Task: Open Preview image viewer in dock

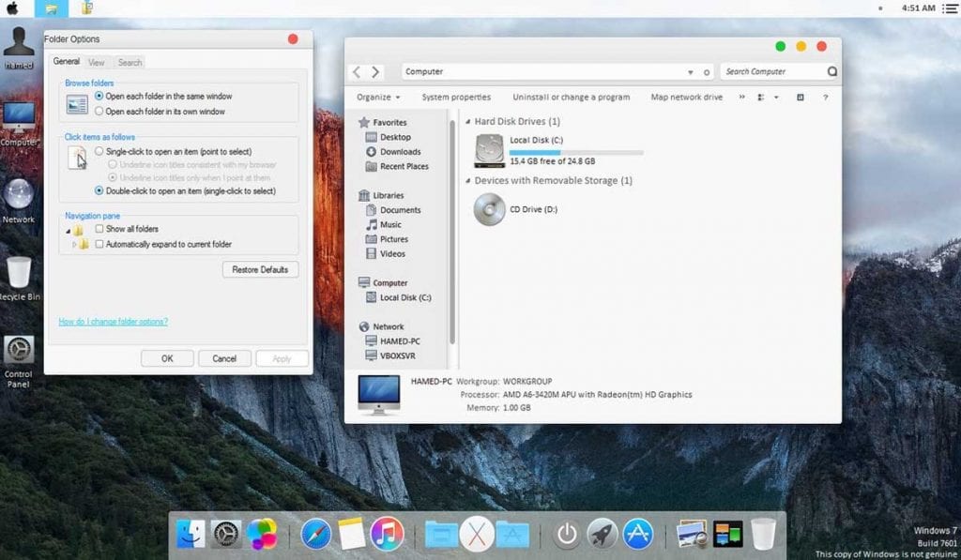Action: pyautogui.click(x=692, y=534)
